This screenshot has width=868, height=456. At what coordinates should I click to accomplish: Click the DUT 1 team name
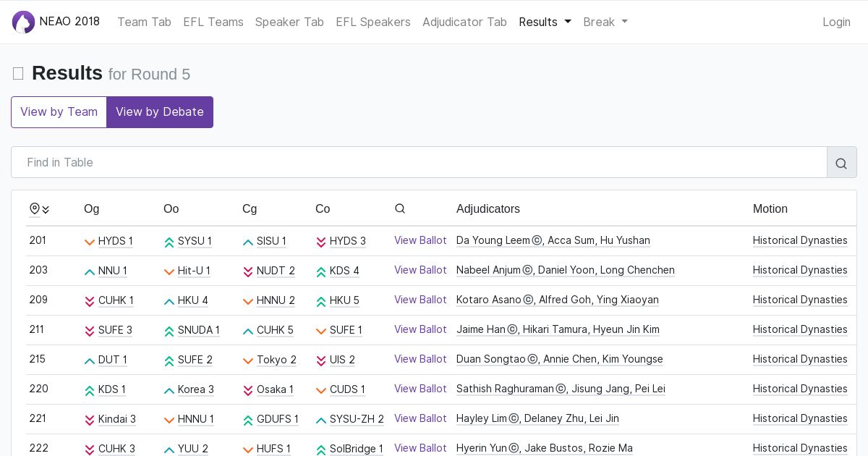[x=113, y=360]
